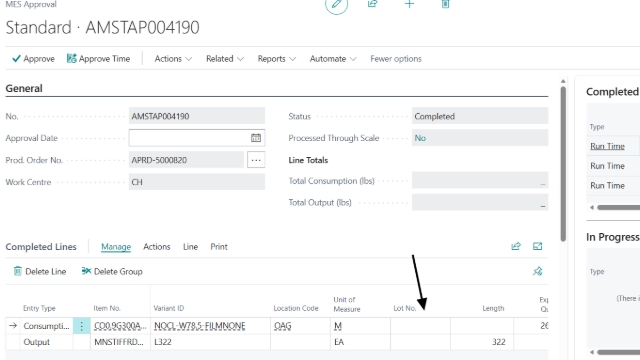
Task: Click the Lot No. column header
Action: [404, 308]
